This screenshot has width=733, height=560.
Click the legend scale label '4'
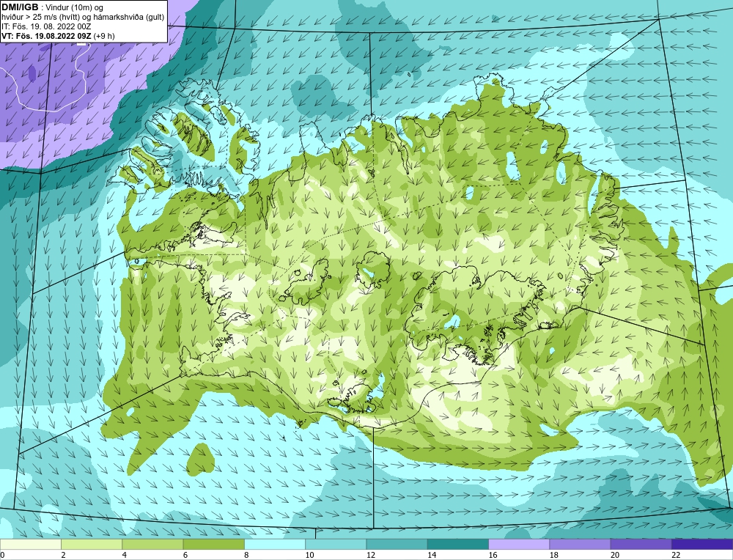(x=125, y=555)
